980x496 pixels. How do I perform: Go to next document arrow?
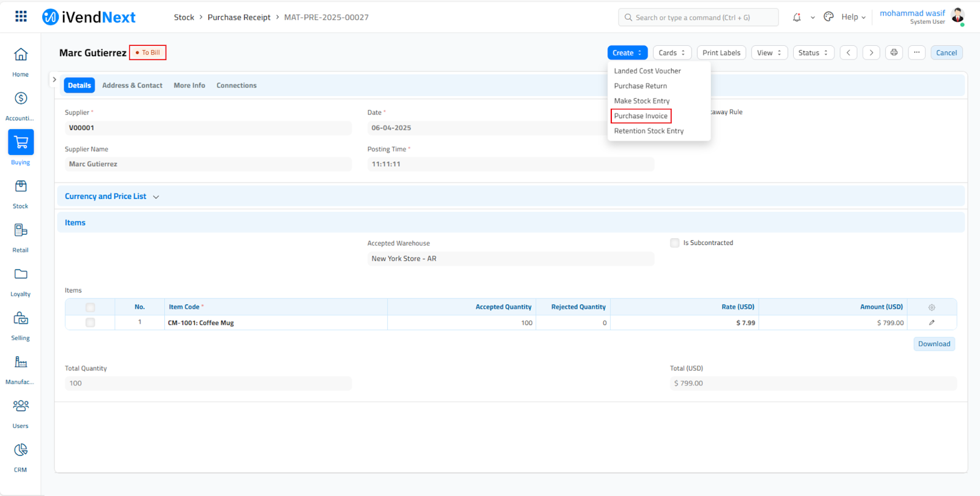pyautogui.click(x=872, y=53)
